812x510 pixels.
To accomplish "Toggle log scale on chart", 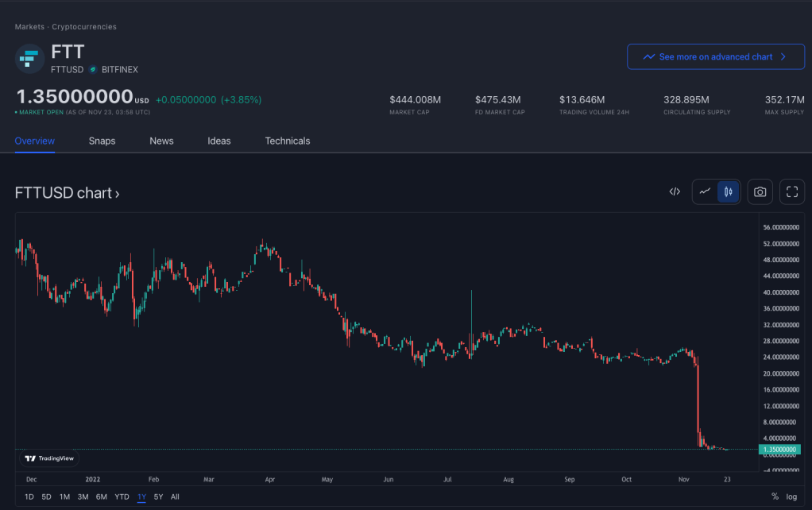I will point(791,496).
